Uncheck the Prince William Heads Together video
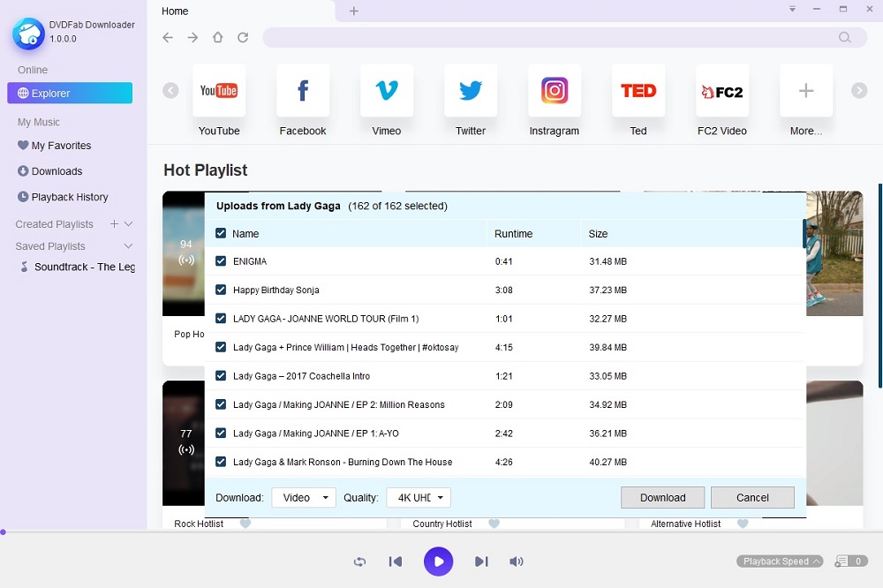The height and width of the screenshot is (588, 883). pos(221,347)
